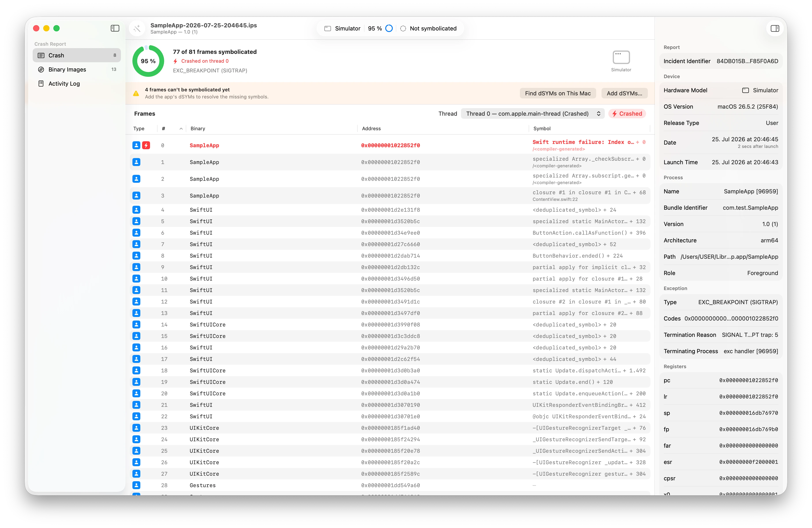This screenshot has width=812, height=528.
Task: Click the Activity Log document icon
Action: (x=41, y=84)
